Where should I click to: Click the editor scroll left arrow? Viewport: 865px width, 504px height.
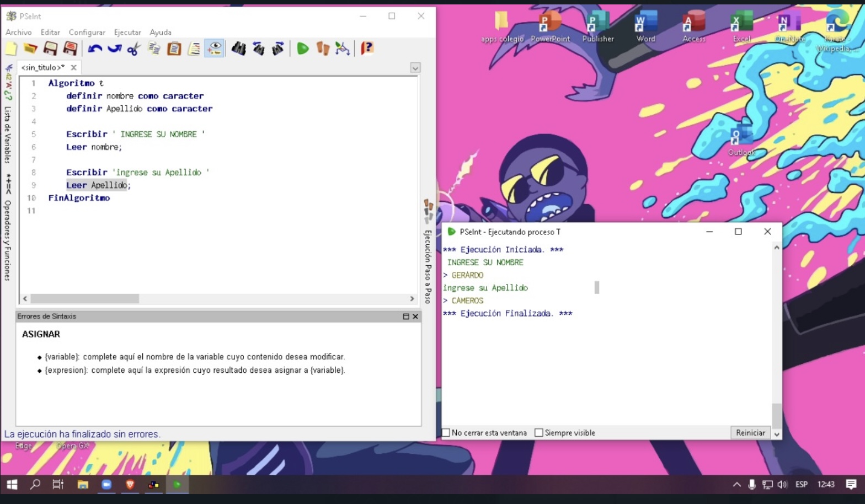25,298
